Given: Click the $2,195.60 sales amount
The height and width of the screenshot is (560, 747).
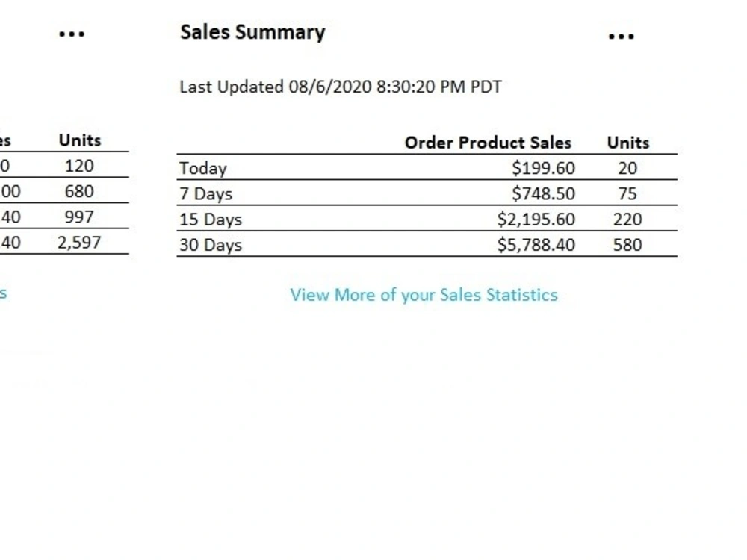Looking at the screenshot, I should click(x=536, y=219).
